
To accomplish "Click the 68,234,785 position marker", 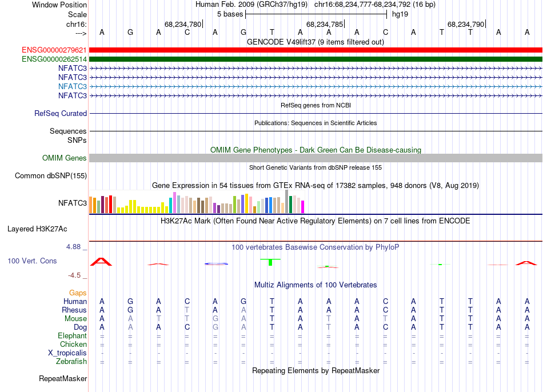I will 325,24.
